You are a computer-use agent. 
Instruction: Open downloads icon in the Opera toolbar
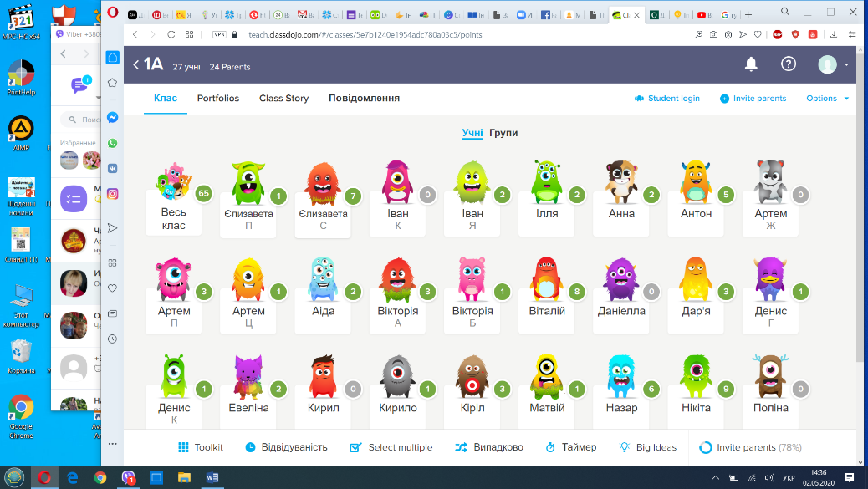(x=833, y=34)
